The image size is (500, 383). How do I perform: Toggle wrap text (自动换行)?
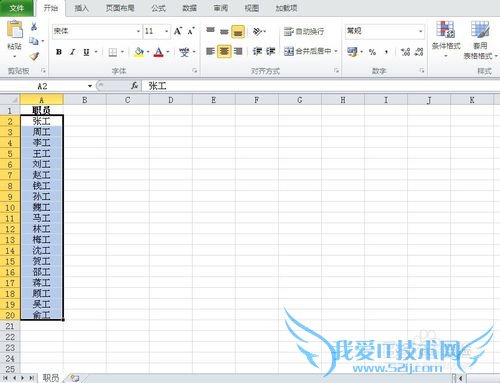(x=304, y=31)
